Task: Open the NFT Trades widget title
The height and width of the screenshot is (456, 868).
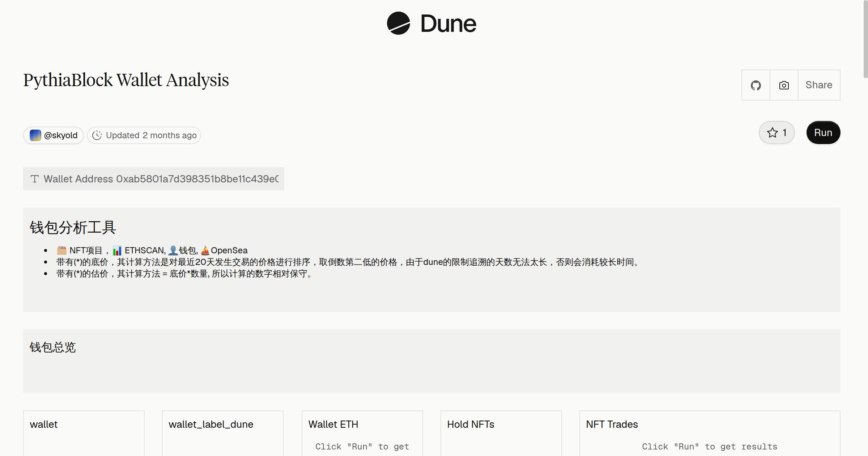Action: (x=612, y=424)
